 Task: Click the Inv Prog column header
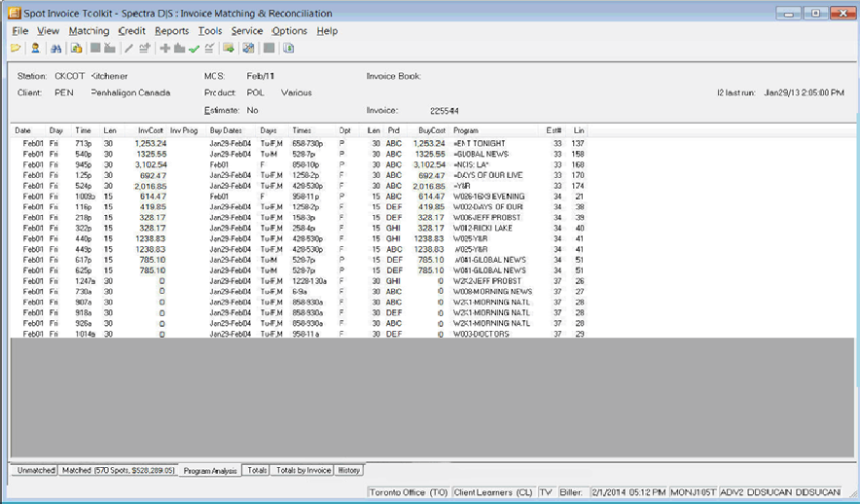(x=184, y=130)
